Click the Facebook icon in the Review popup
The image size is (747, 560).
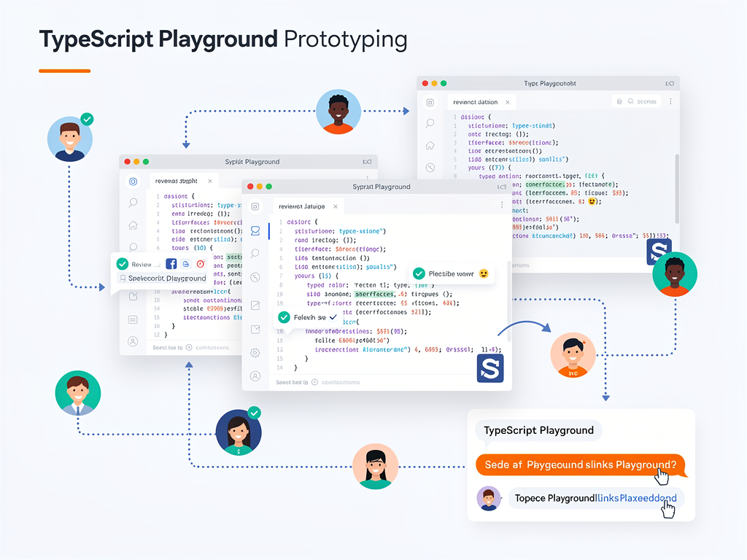pyautogui.click(x=171, y=264)
